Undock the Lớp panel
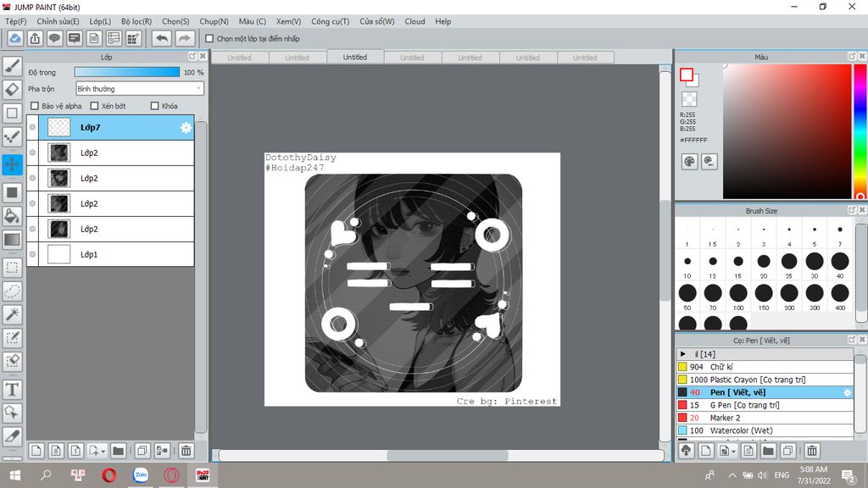This screenshot has width=868, height=488. point(192,57)
